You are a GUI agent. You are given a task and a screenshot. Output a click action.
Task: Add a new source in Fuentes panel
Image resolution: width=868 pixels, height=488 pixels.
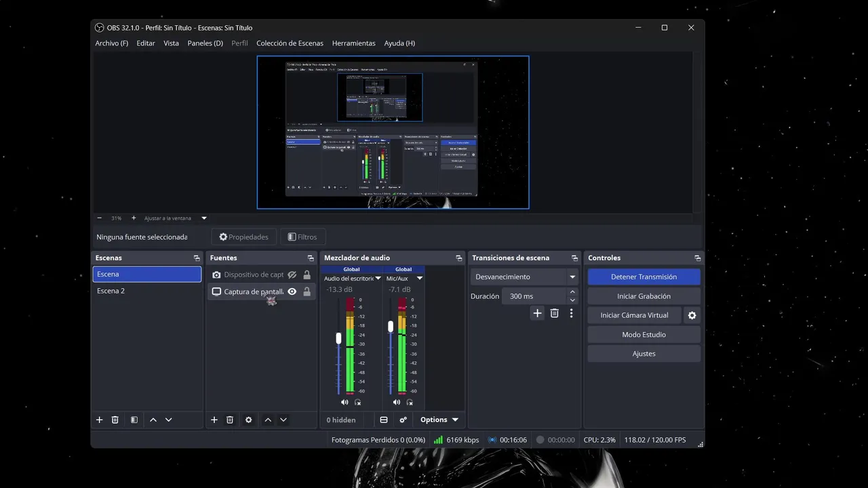(x=214, y=420)
